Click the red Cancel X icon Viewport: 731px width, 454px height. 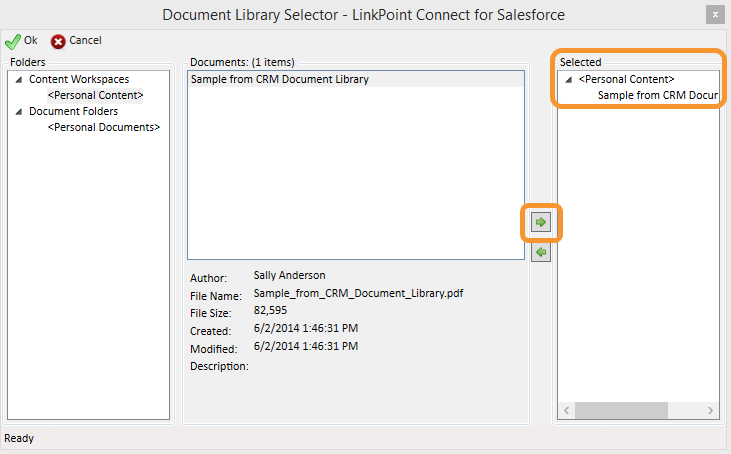click(x=58, y=42)
